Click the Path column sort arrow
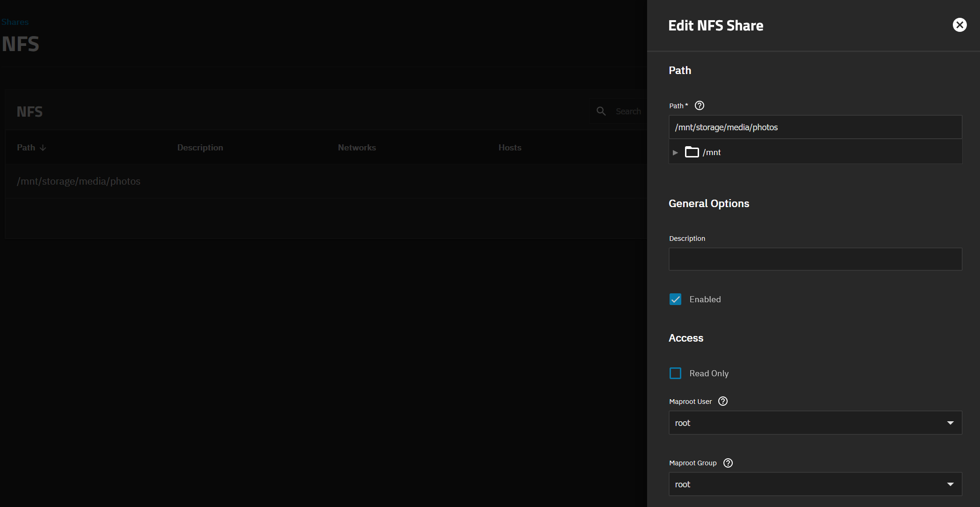The height and width of the screenshot is (507, 980). coord(43,148)
